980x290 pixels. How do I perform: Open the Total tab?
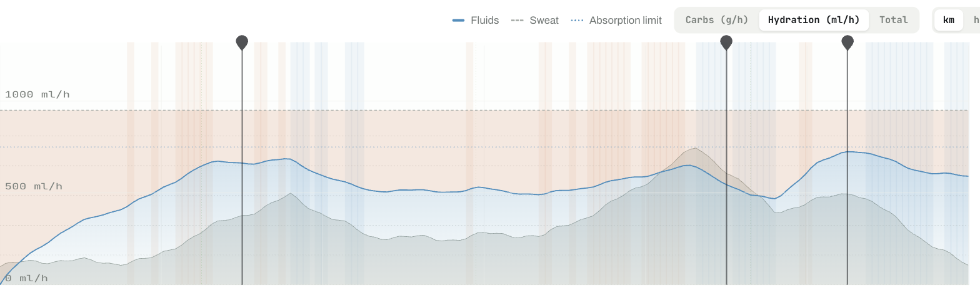pyautogui.click(x=894, y=20)
